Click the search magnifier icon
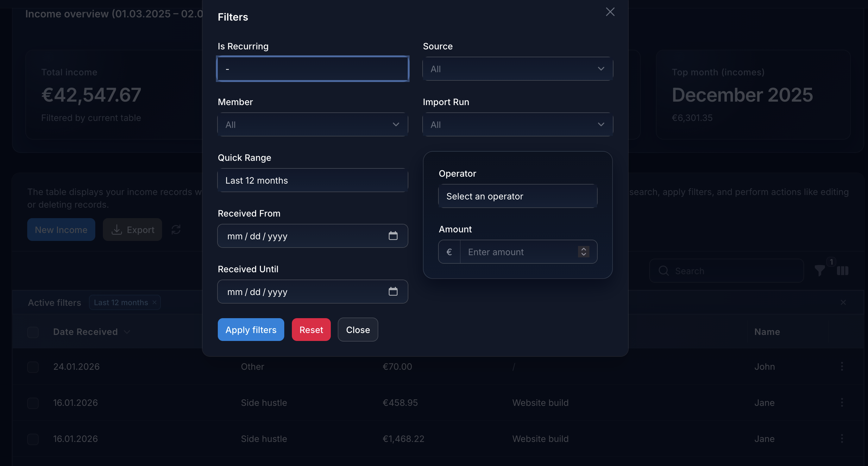 coord(663,271)
